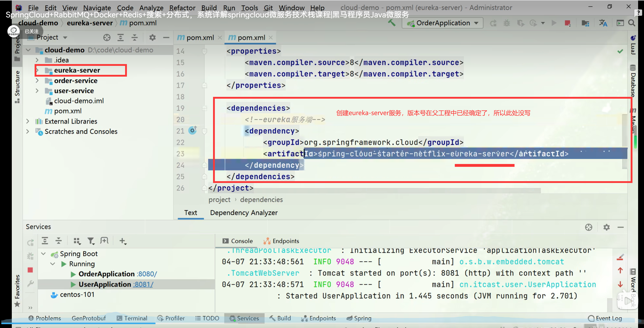Click Add Service plus icon
The width and height of the screenshot is (644, 328).
tap(123, 241)
